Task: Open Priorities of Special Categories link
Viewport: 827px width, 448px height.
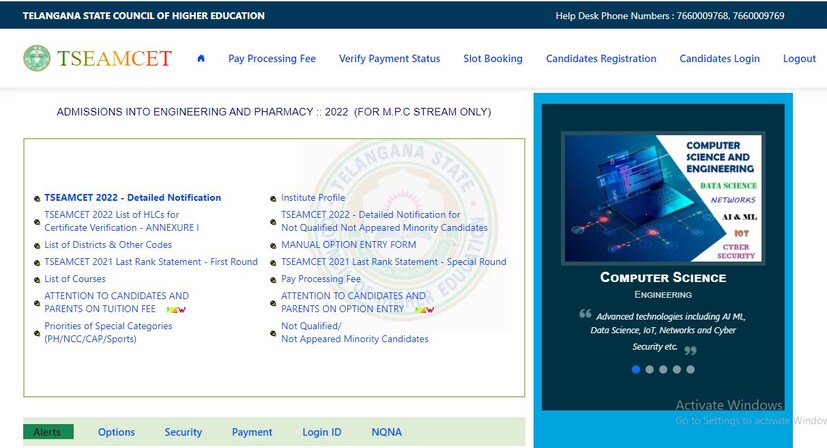Action: tap(108, 332)
